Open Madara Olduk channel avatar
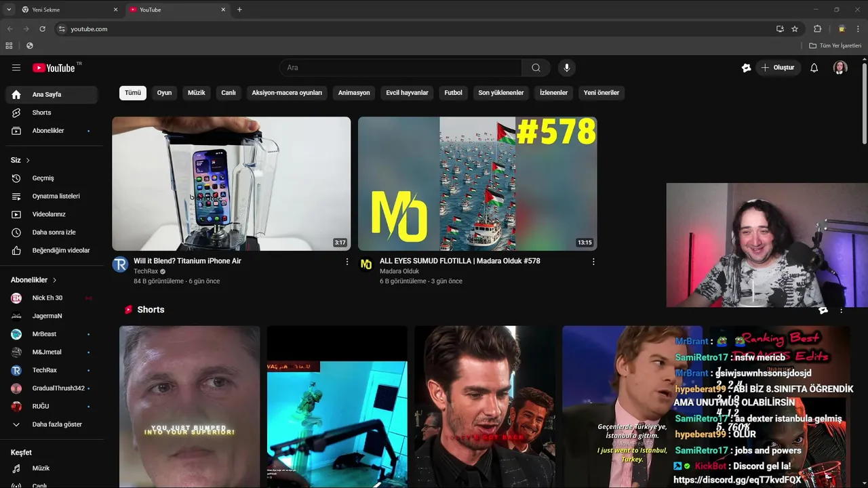This screenshot has height=488, width=868. (x=366, y=264)
